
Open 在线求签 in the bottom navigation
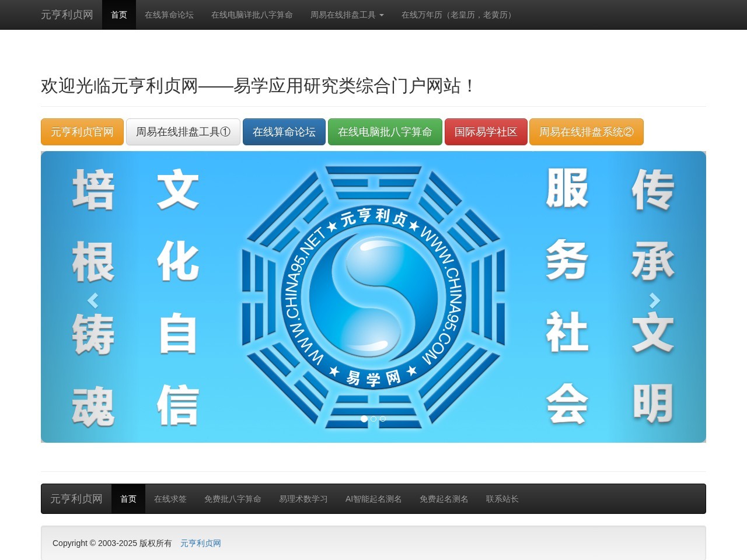pyautogui.click(x=170, y=499)
